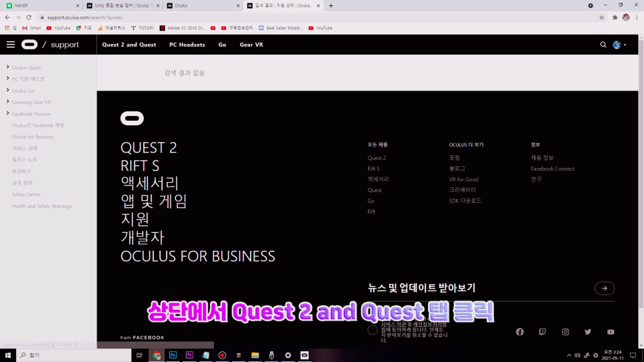
Task: Open Windows Start menu
Action: tap(8, 355)
